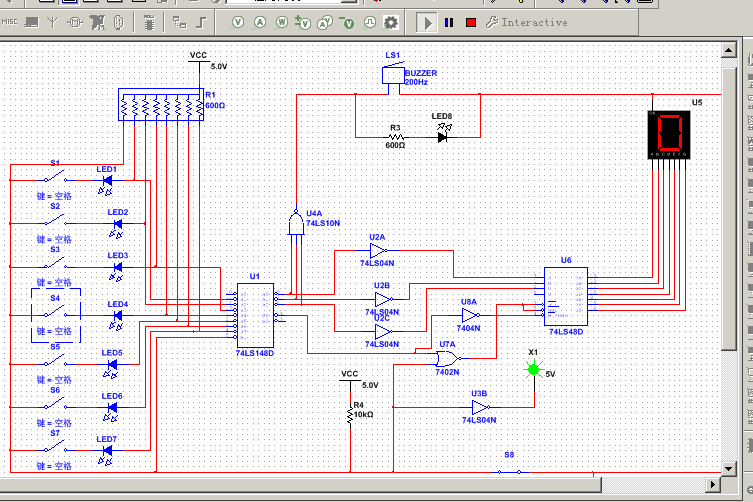Select the LS1 buzzer component
This screenshot has height=502, width=753.
(x=393, y=76)
